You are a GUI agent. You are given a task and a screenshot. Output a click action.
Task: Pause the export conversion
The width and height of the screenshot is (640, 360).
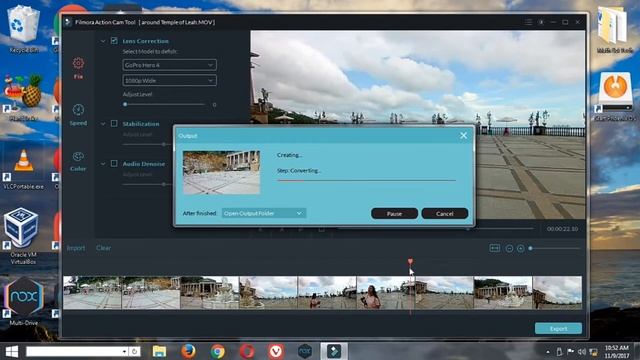pyautogui.click(x=394, y=213)
